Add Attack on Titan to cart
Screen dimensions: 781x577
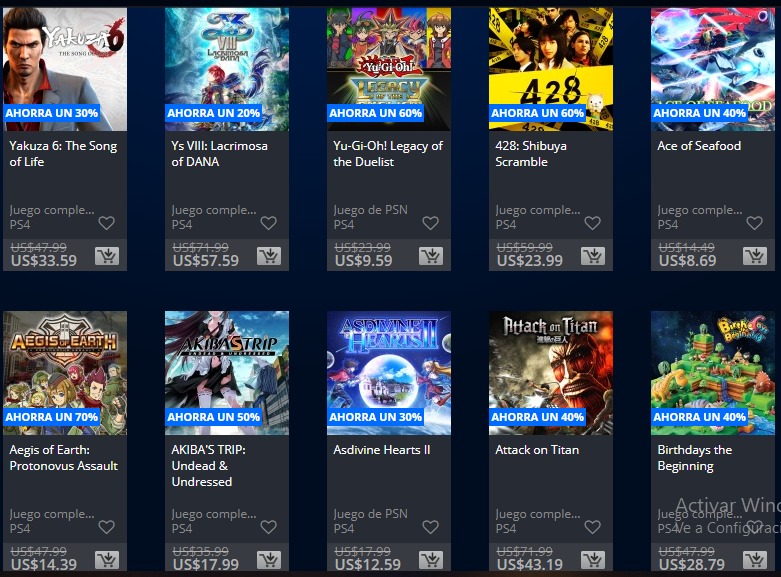[593, 560]
